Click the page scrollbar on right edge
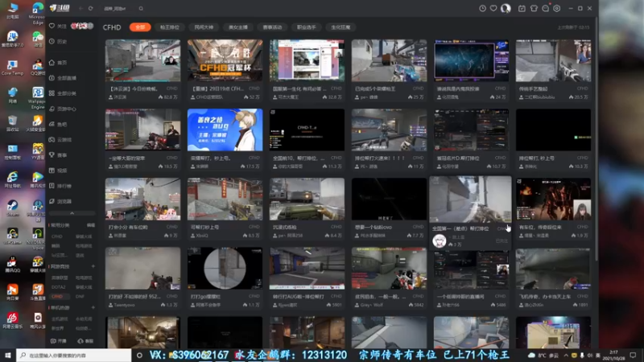This screenshot has height=362, width=644. point(597,139)
